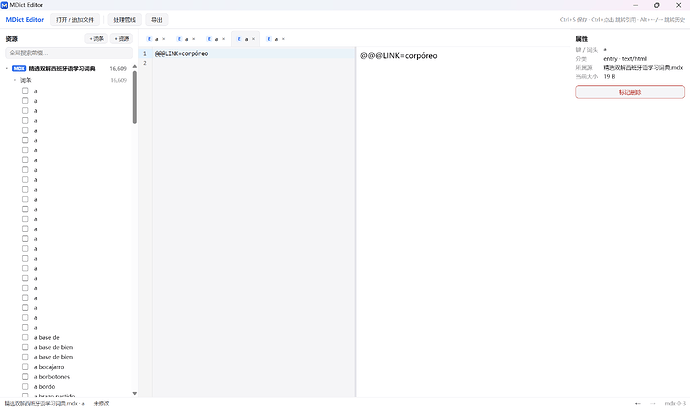Screen dimensions: 690x409
Task: Click the @@@LINK=corpóreo preview text
Action: 399,56
